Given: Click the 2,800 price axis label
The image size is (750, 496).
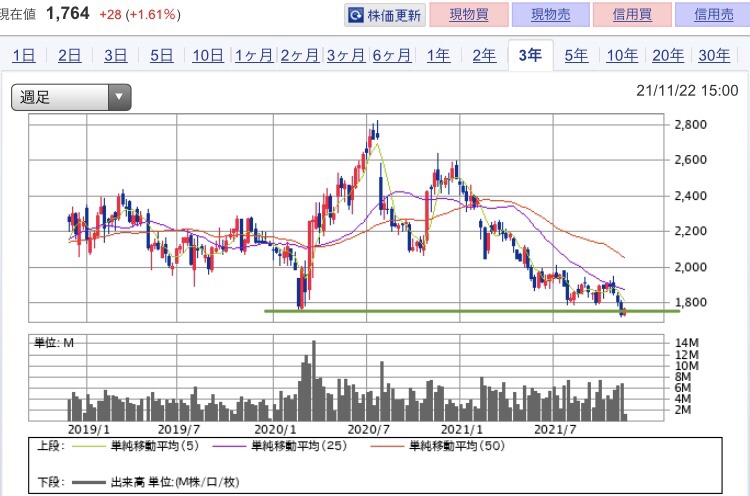Looking at the screenshot, I should [x=690, y=125].
